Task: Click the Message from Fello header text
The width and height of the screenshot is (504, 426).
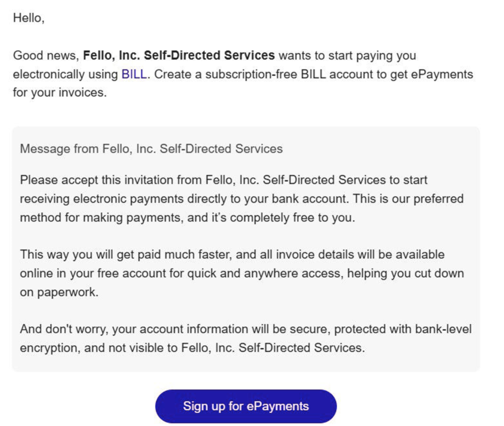Action: click(151, 149)
